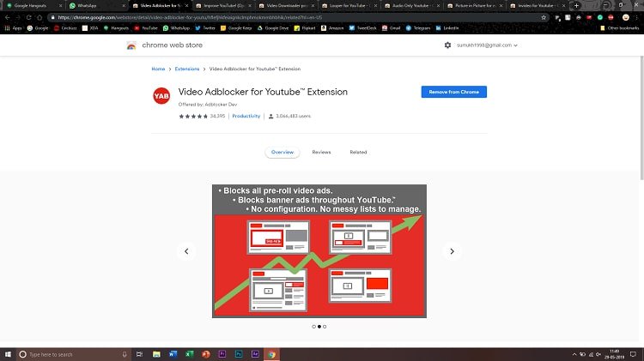Go back to the previous page
Viewport: 644px width, 361px height.
tap(8, 18)
